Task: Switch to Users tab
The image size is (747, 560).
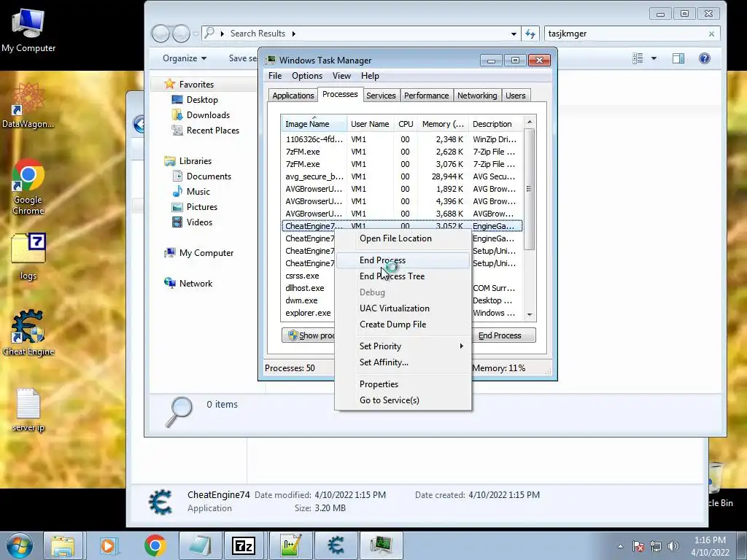Action: pos(516,96)
